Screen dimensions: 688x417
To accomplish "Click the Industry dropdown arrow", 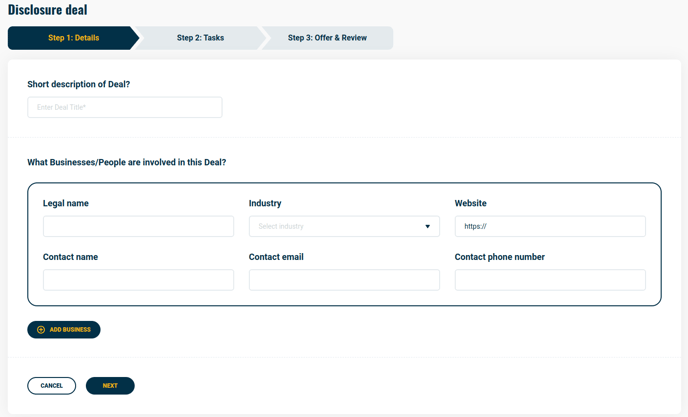I will click(x=427, y=226).
